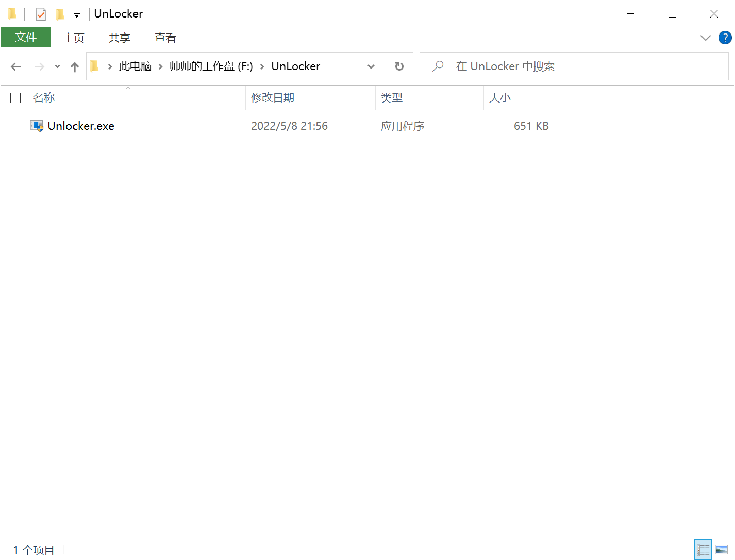The width and height of the screenshot is (735, 560).
Task: Expand the chevron after 此电脑
Action: pyautogui.click(x=160, y=66)
